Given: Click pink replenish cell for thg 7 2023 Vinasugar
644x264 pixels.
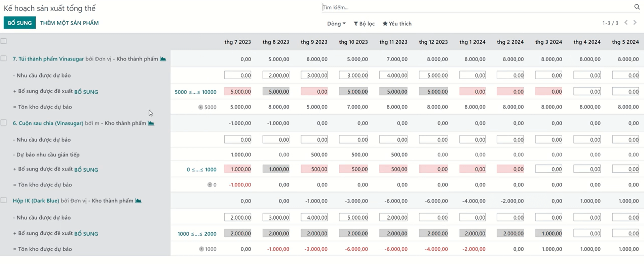Looking at the screenshot, I should pos(238,92).
